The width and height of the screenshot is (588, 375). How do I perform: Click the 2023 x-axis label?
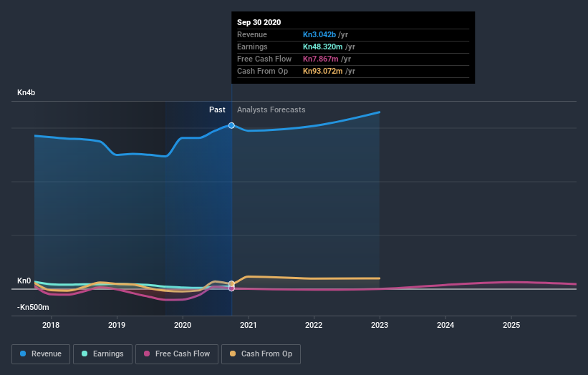pos(380,325)
